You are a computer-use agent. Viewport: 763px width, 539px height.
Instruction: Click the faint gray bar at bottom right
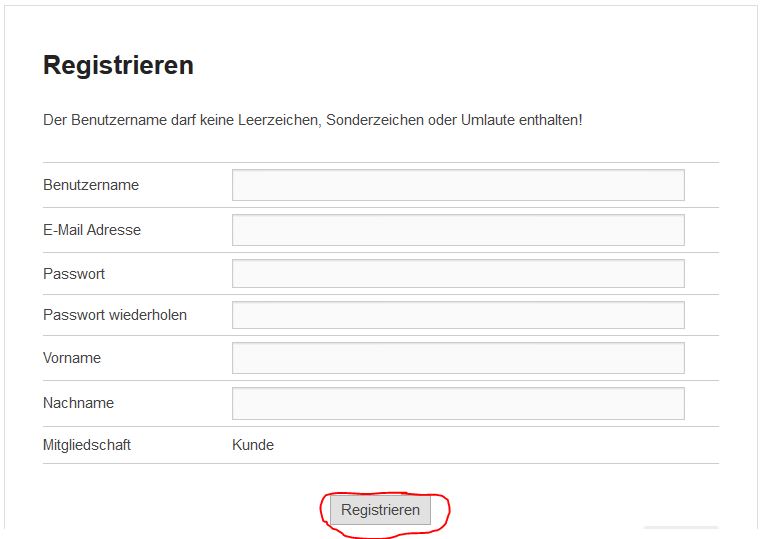click(x=680, y=527)
